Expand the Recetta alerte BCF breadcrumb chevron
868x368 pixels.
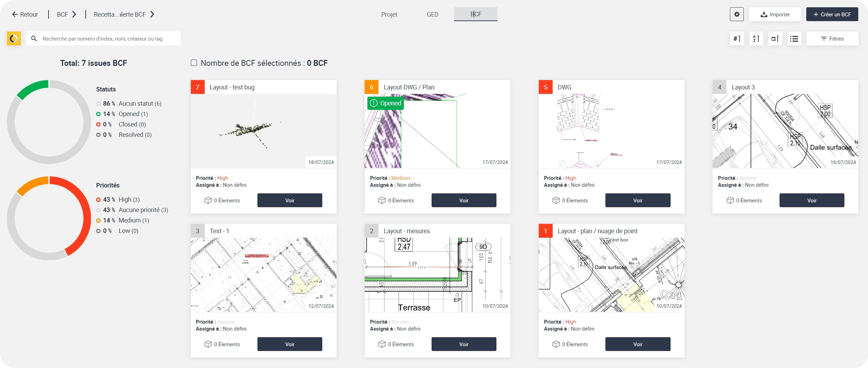(x=152, y=15)
